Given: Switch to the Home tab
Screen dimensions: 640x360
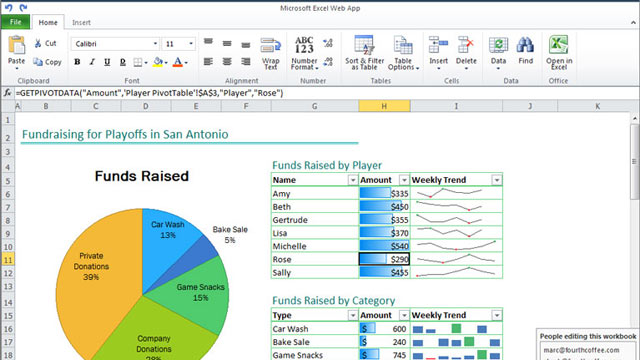Looking at the screenshot, I should (x=48, y=22).
